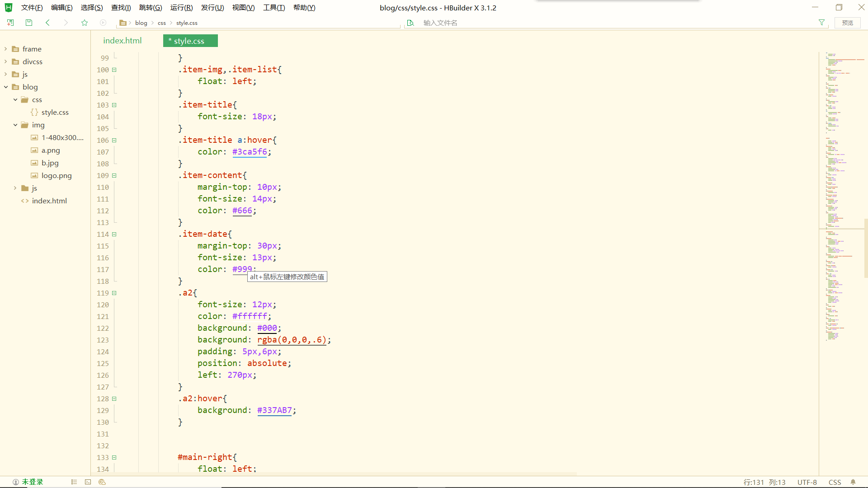
Task: Go forward with the right arrow icon
Action: click(66, 23)
